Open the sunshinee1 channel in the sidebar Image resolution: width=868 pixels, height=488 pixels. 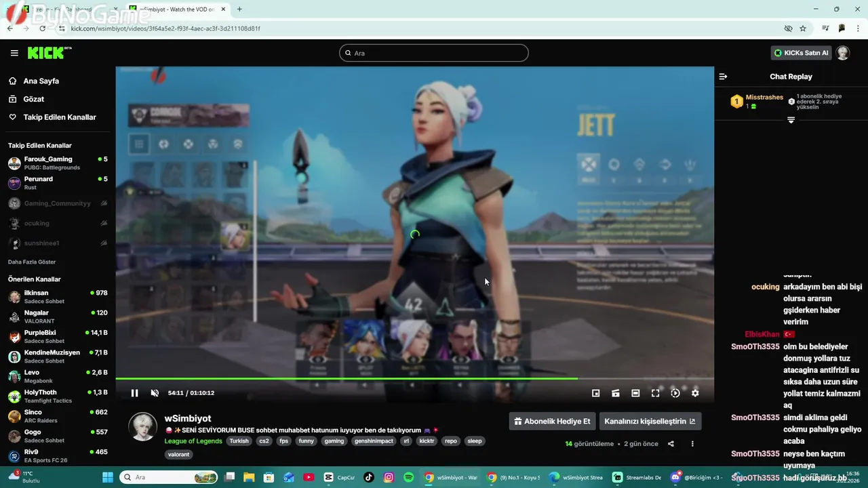coord(58,243)
